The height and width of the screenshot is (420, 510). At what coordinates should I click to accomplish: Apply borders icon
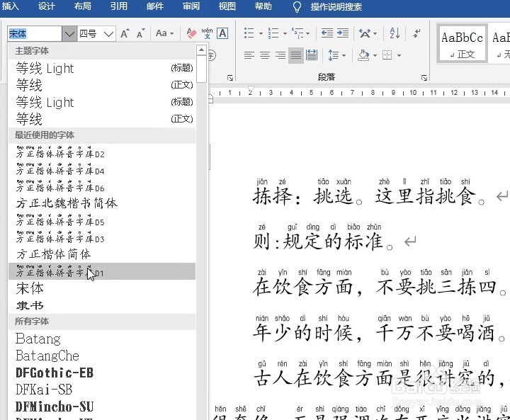coord(387,55)
